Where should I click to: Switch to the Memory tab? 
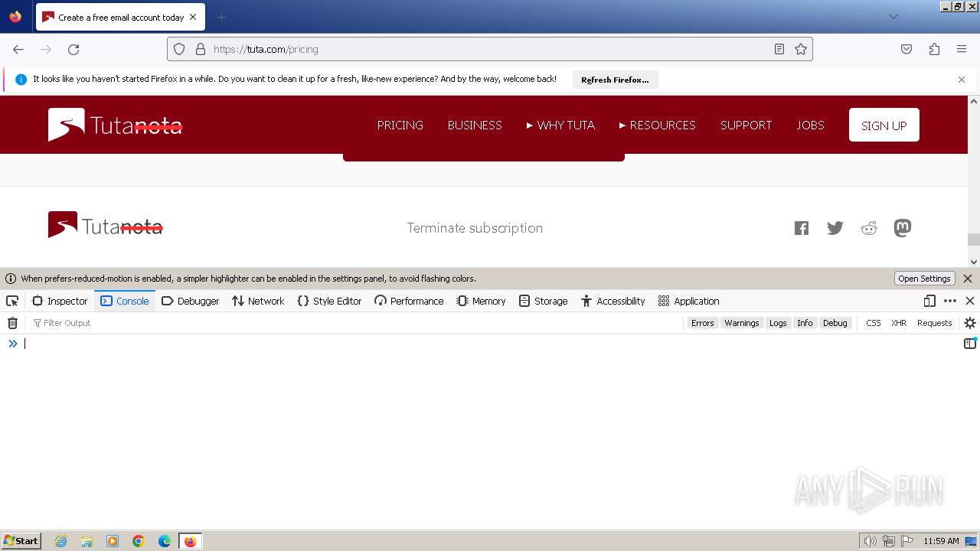(x=481, y=301)
